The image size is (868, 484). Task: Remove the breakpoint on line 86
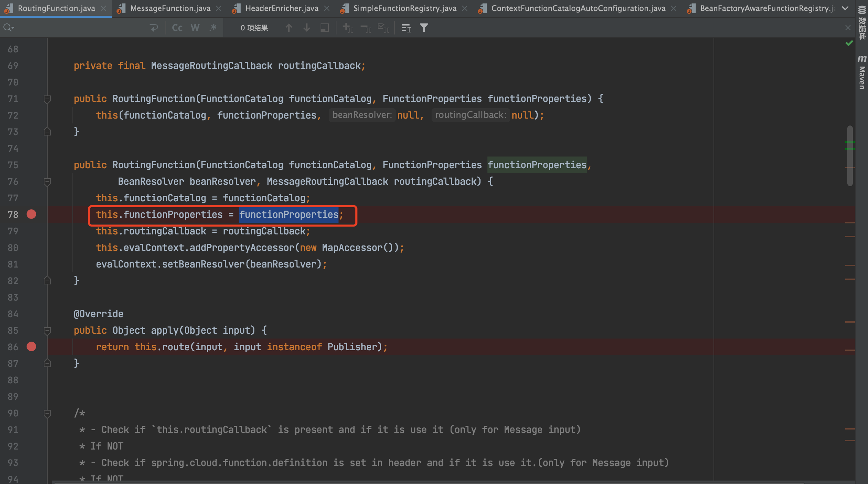coord(31,347)
